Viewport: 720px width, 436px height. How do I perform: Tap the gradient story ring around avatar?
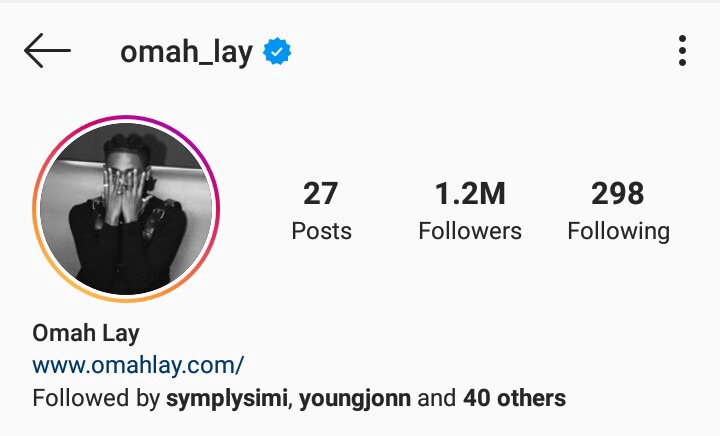coord(126,209)
